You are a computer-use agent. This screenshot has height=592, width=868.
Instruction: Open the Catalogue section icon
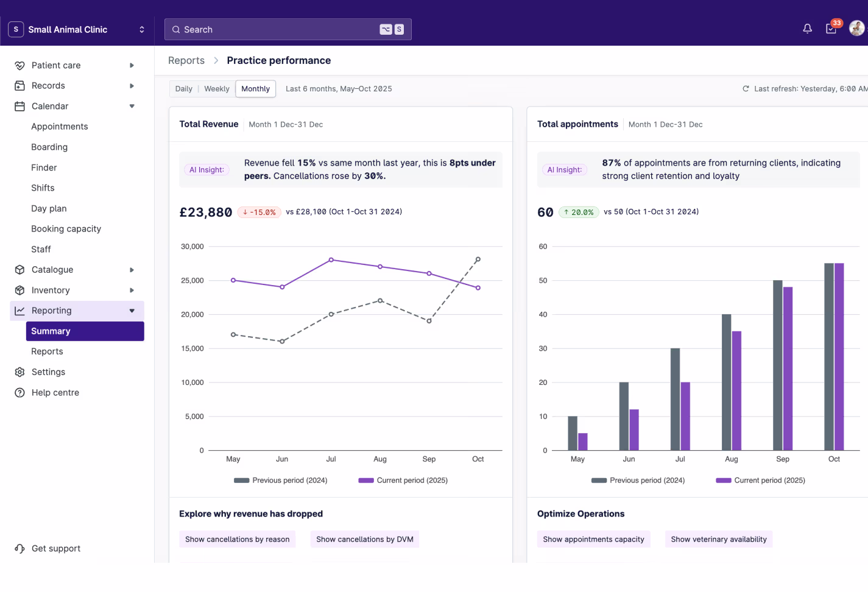coord(19,269)
